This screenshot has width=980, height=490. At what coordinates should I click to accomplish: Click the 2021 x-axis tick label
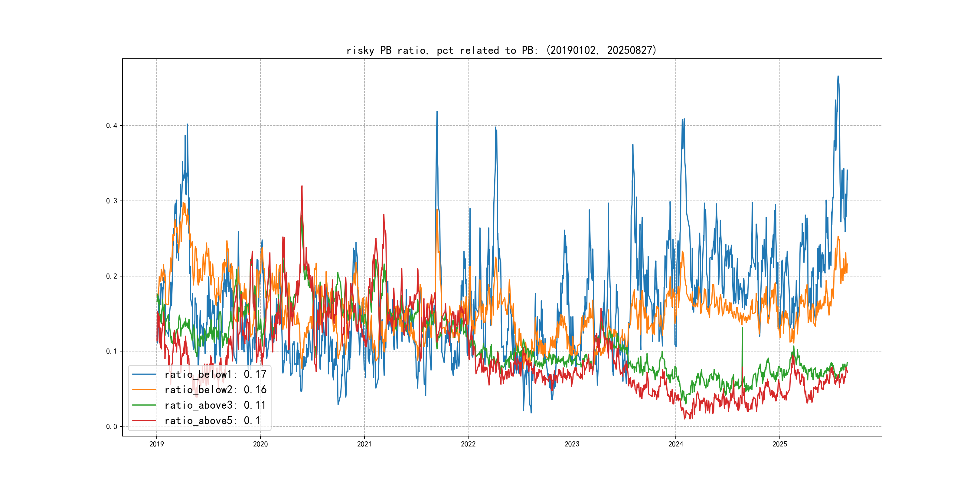364,444
